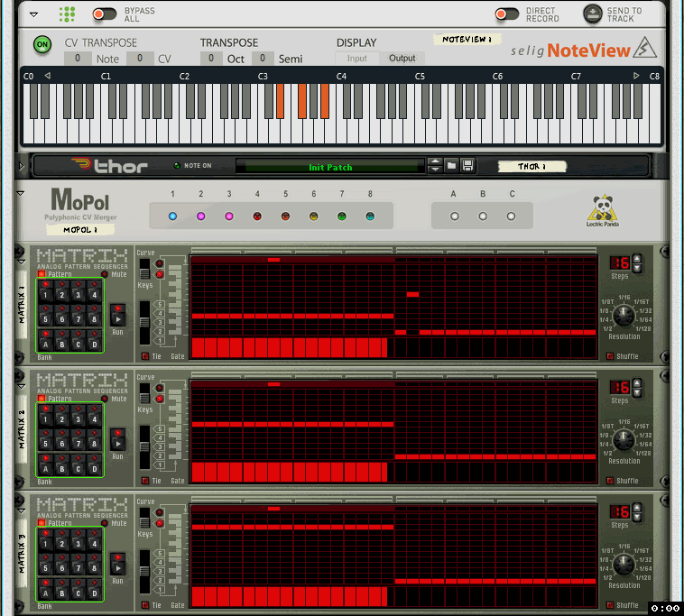The height and width of the screenshot is (616, 684).
Task: Click the NOTEVIEW 1 device name label
Action: [467, 40]
